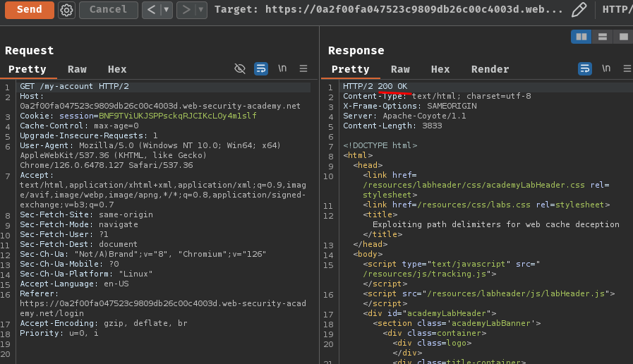Click the X-Frame-Options: SAMEORIGIN line

click(410, 106)
